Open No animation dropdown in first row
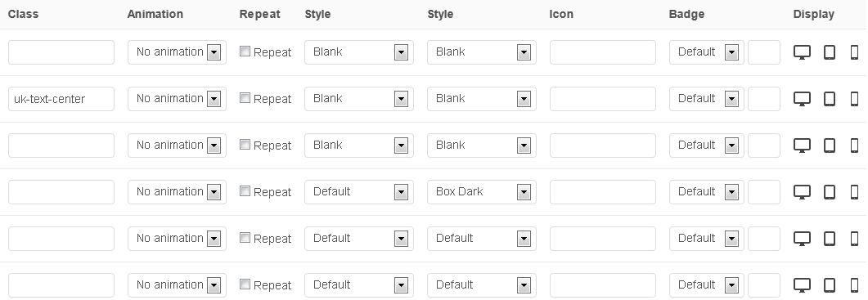 178,52
